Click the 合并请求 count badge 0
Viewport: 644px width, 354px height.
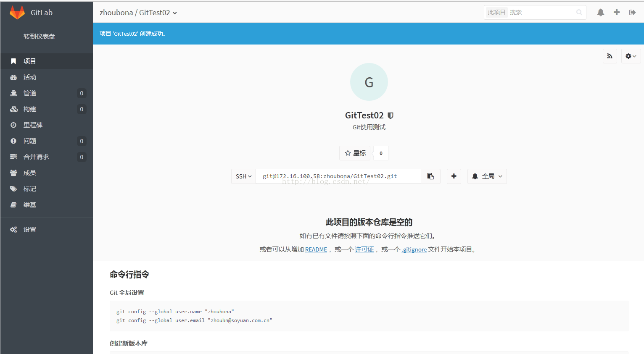click(82, 157)
